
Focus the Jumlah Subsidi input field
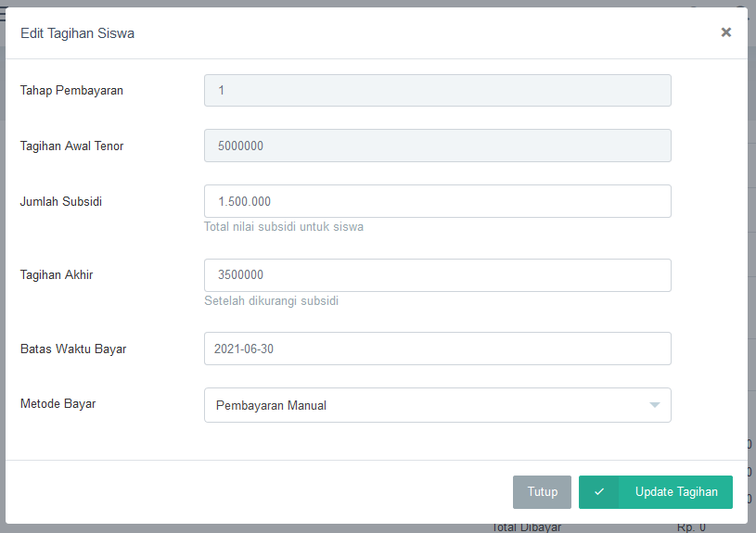point(437,201)
